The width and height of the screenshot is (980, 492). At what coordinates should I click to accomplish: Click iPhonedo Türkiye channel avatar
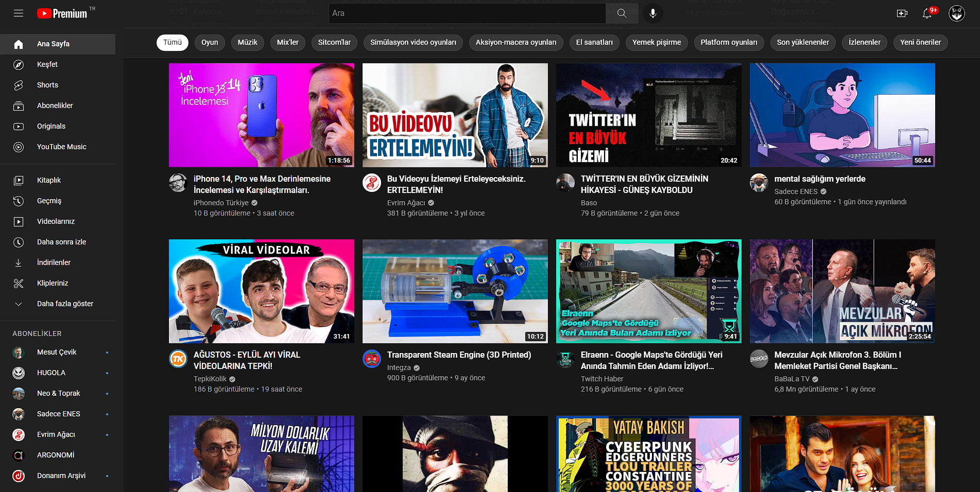click(x=178, y=183)
